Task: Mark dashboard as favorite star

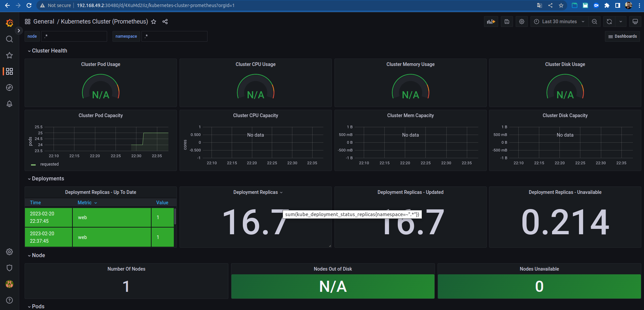Action: [154, 22]
